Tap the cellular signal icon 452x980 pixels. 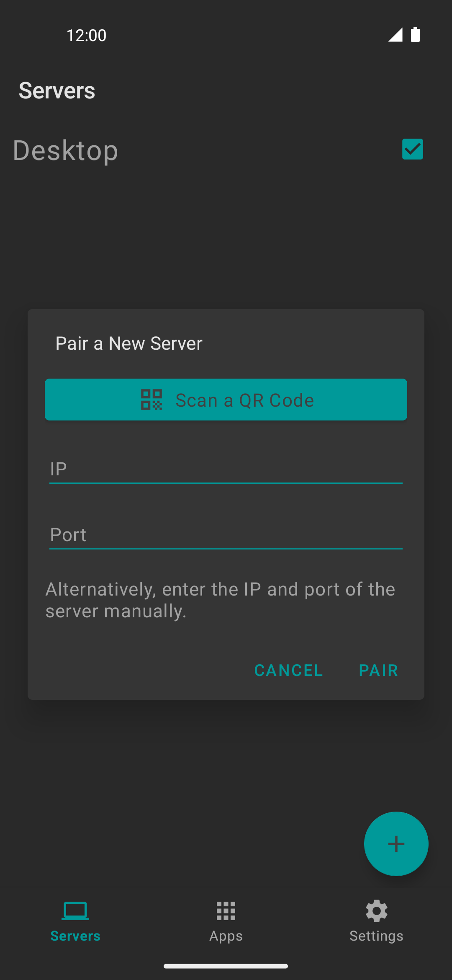pos(395,35)
